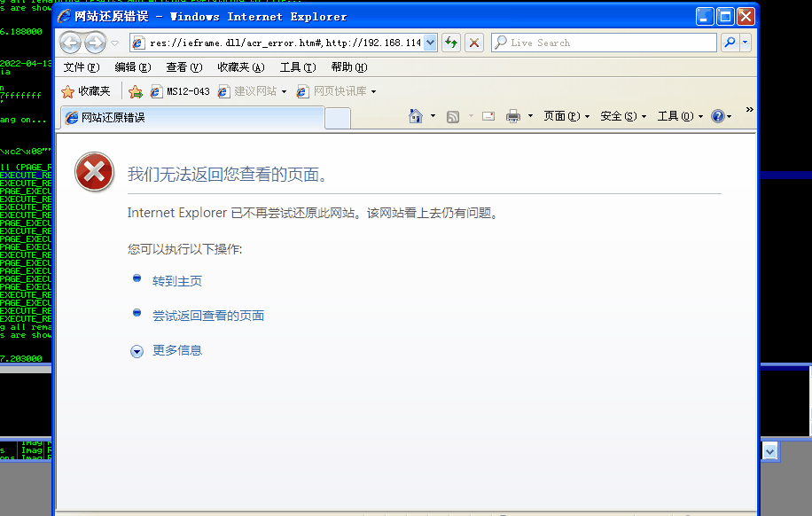The height and width of the screenshot is (516, 812).
Task: Open the 收藏夹(A) menu
Action: click(241, 67)
